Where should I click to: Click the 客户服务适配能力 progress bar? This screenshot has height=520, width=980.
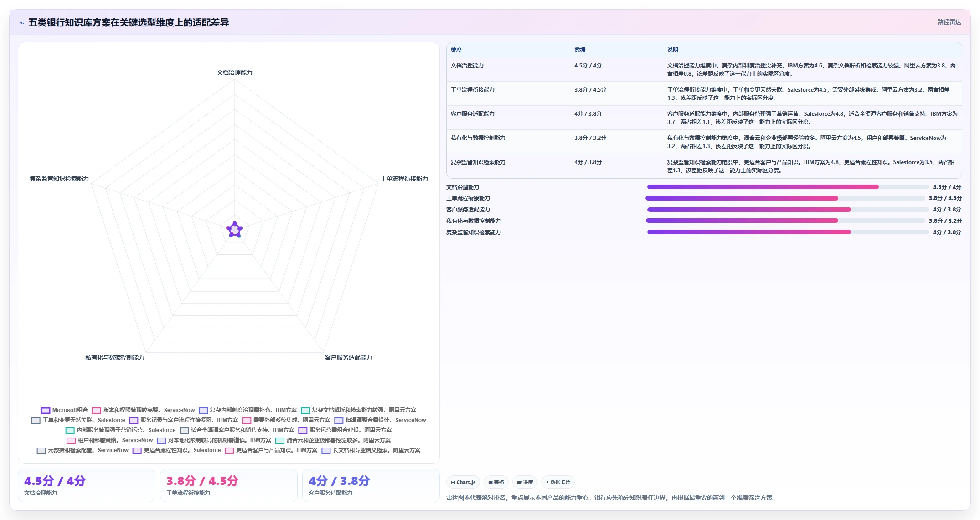788,210
